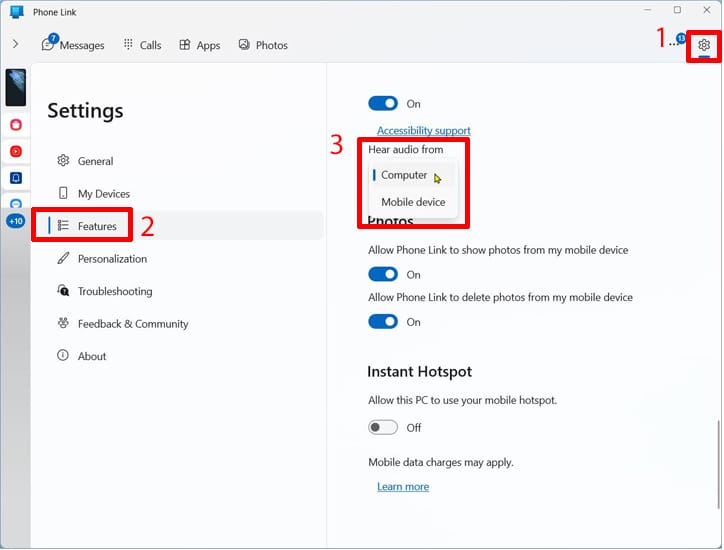Choose Mobile device for audio

pyautogui.click(x=413, y=202)
